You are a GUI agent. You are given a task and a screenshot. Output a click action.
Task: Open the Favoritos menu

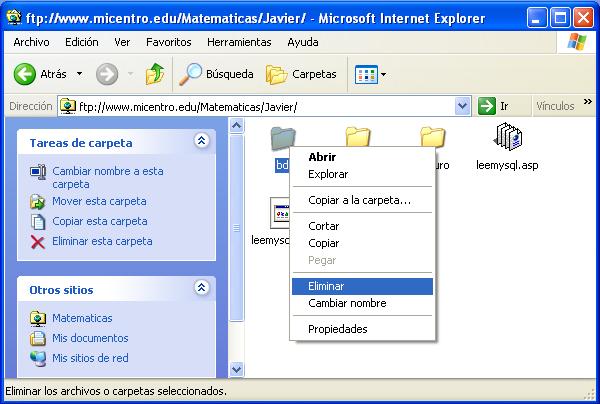pyautogui.click(x=168, y=42)
